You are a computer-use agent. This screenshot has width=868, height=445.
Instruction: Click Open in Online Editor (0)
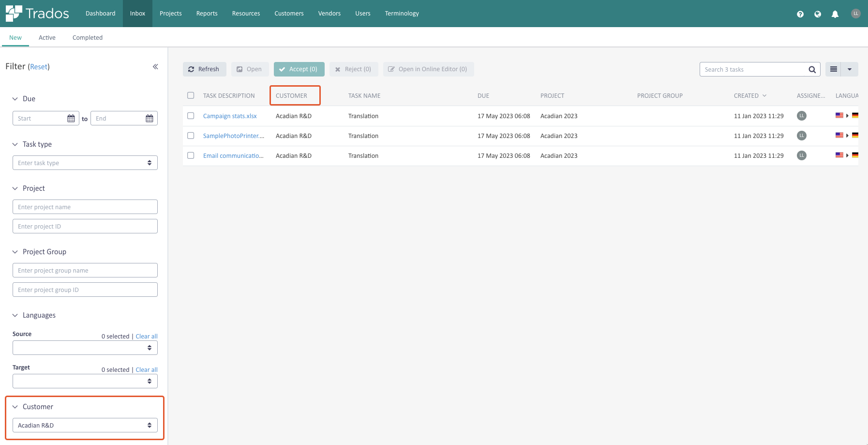(x=428, y=69)
